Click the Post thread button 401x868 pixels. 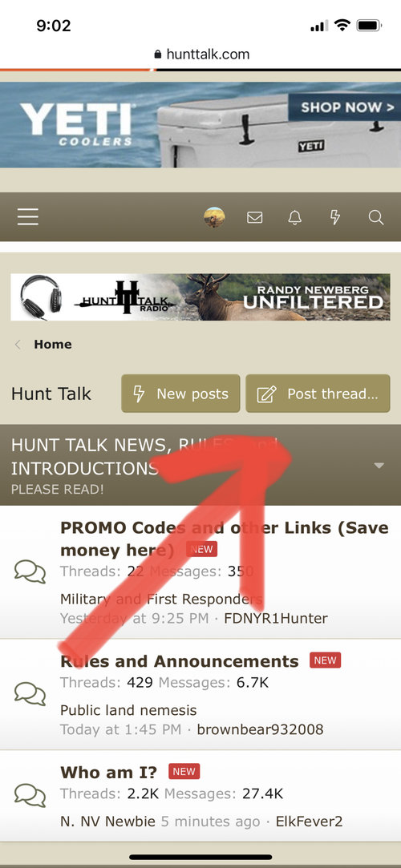[x=318, y=394]
